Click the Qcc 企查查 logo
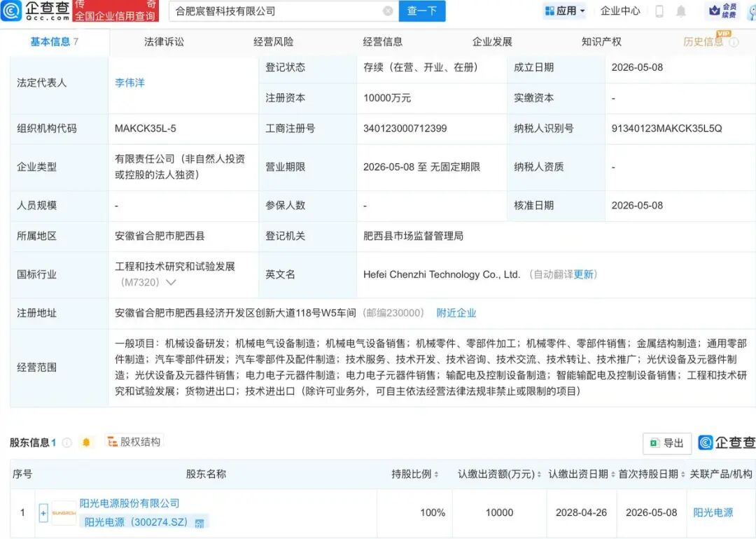The height and width of the screenshot is (539, 756). pos(36,10)
